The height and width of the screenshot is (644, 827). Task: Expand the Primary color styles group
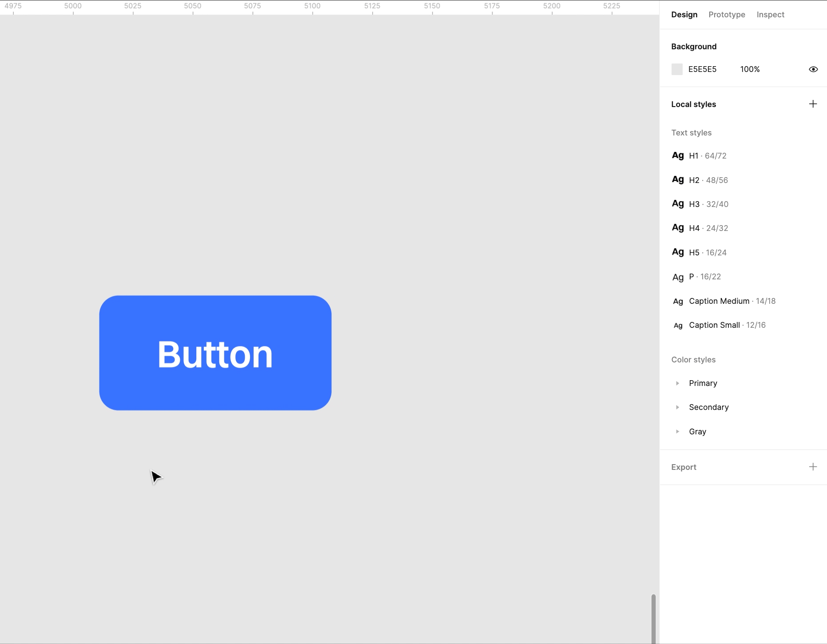click(x=677, y=383)
